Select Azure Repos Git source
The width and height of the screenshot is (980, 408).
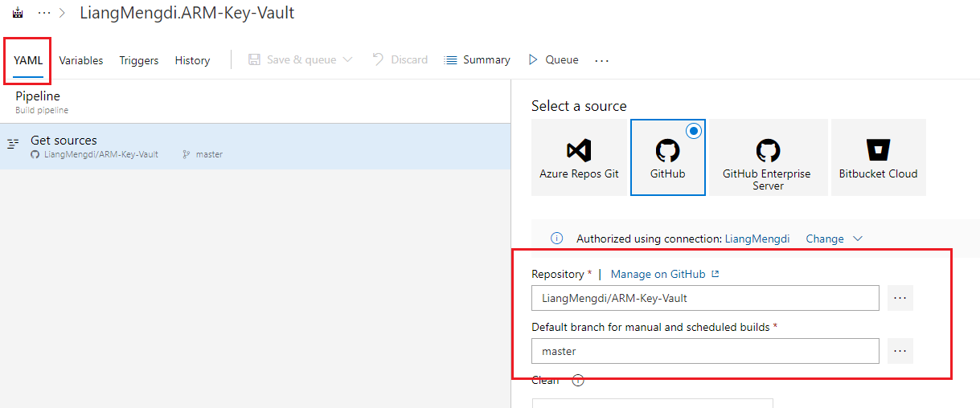(579, 157)
